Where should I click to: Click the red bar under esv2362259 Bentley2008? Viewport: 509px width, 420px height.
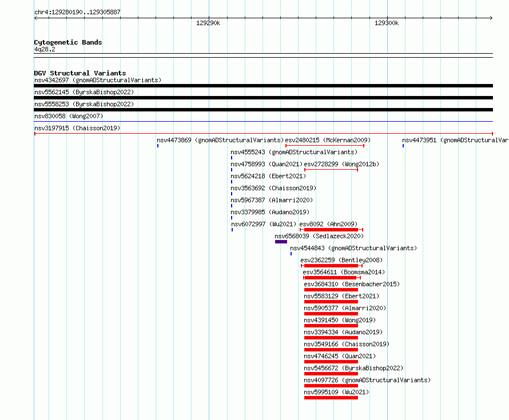(x=331, y=266)
